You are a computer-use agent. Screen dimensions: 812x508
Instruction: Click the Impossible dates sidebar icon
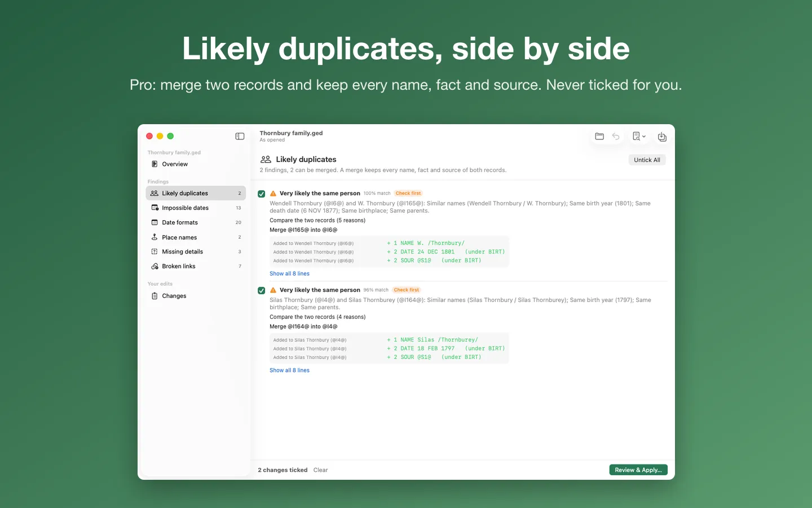pyautogui.click(x=155, y=208)
